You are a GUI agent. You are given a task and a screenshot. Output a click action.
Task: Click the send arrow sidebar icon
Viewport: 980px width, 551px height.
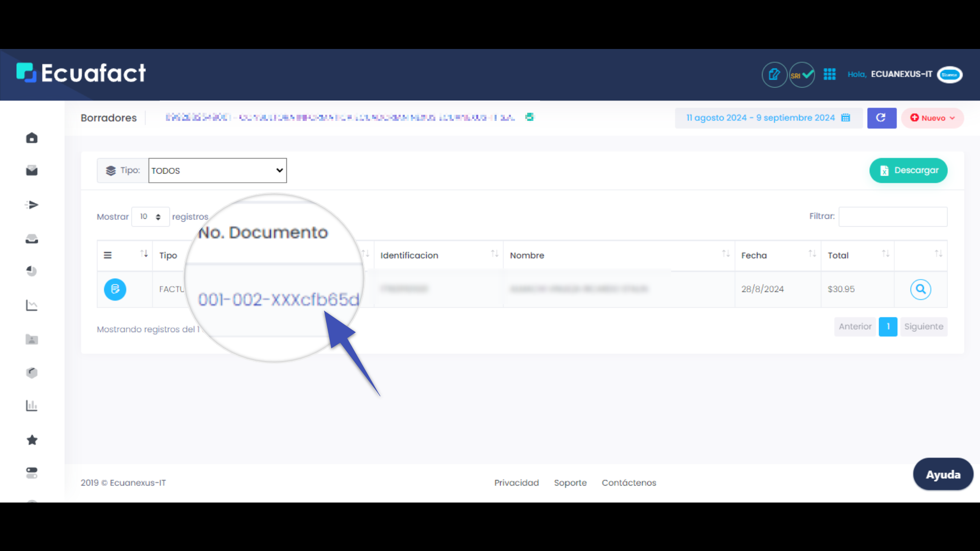tap(32, 205)
